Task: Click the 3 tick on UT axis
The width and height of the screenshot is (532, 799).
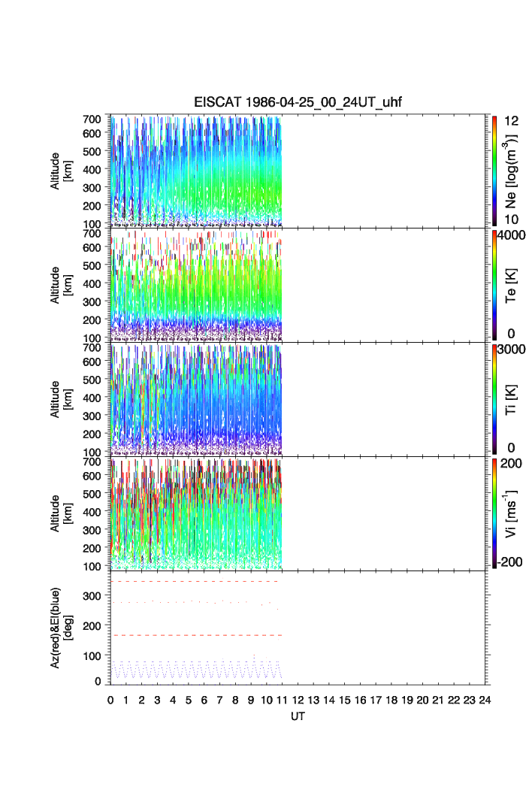Action: (158, 700)
